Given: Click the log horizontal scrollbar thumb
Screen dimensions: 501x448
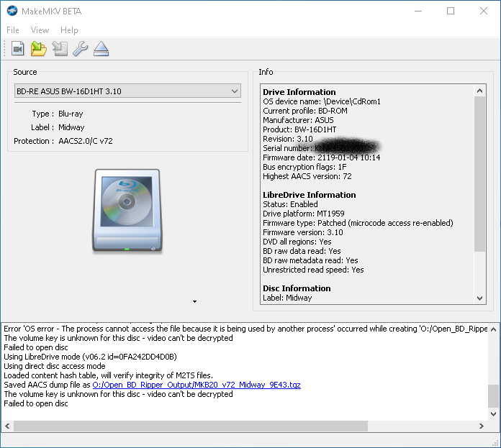Looking at the screenshot, I should coord(191,426).
